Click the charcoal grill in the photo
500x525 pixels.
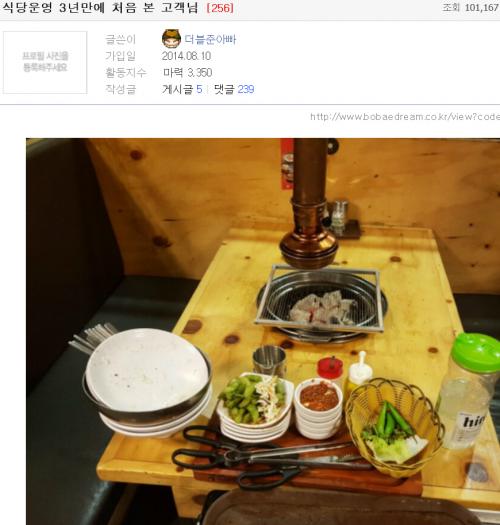[321, 303]
